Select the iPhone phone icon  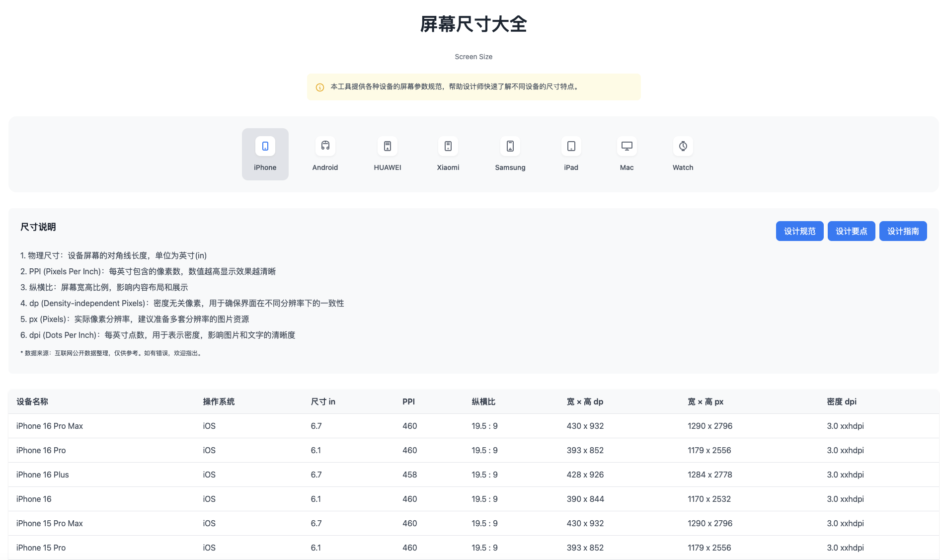click(x=265, y=146)
